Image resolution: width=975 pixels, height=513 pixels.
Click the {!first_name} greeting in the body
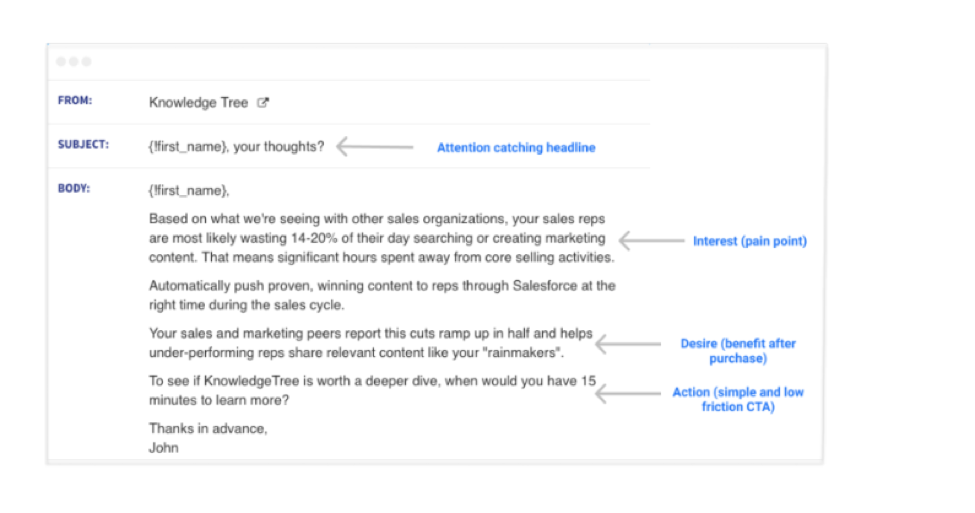[188, 190]
